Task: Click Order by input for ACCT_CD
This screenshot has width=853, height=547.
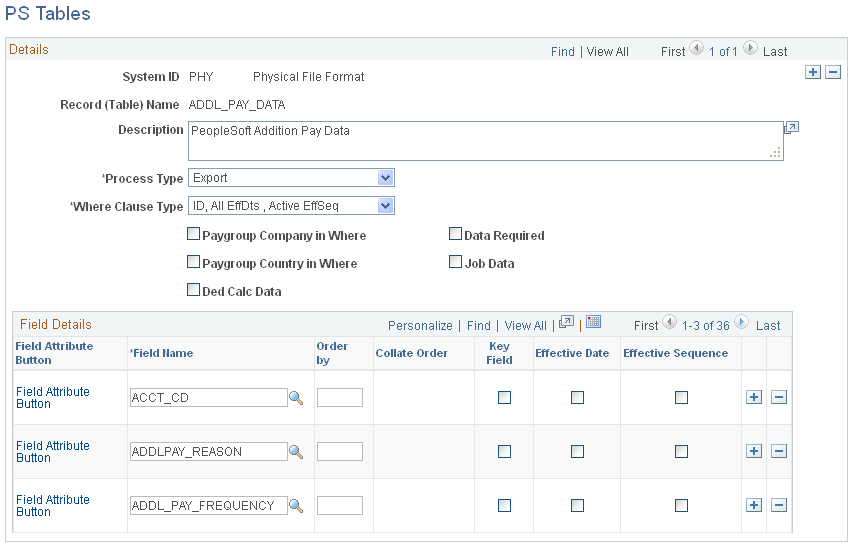Action: point(339,397)
